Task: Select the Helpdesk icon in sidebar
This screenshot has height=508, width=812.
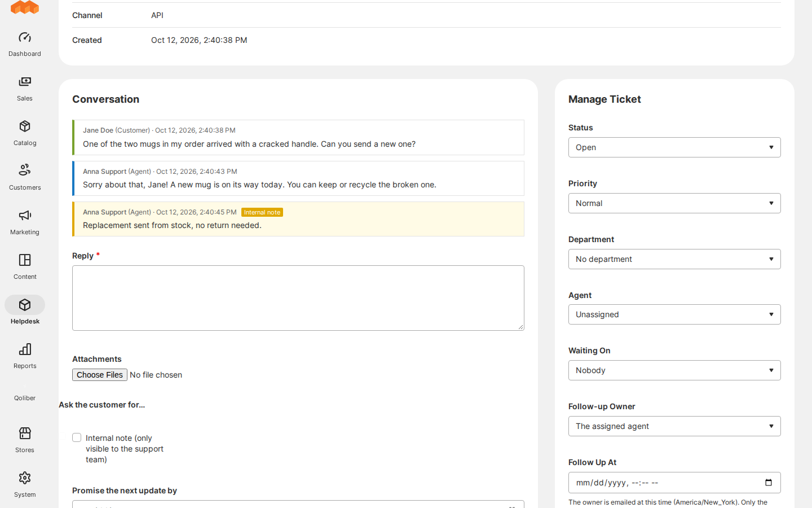Action: 25,305
